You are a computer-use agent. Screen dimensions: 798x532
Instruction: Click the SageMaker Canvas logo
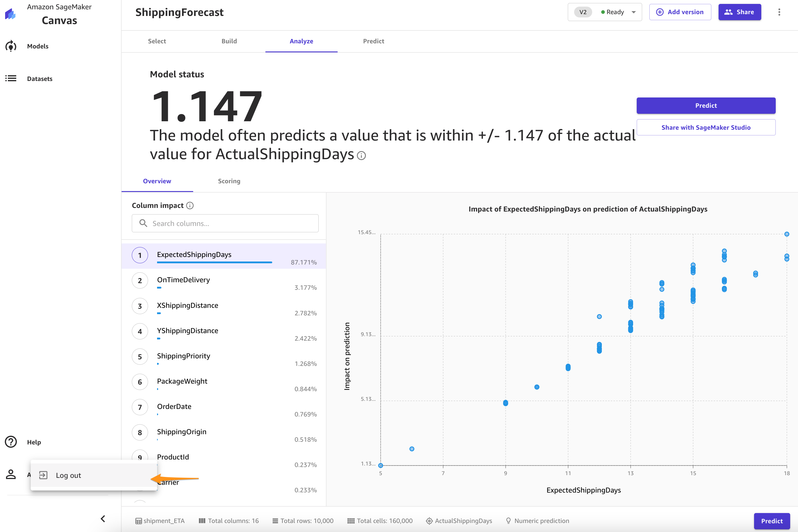pyautogui.click(x=11, y=14)
